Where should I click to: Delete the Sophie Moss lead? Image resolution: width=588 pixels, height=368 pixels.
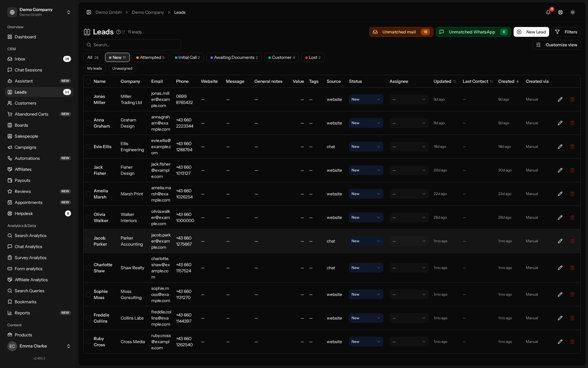point(572,294)
